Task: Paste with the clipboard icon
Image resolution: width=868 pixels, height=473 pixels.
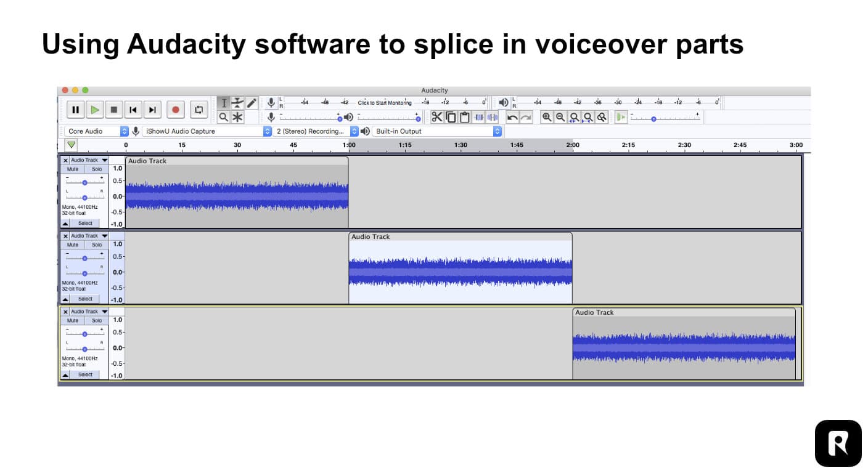Action: tap(465, 117)
